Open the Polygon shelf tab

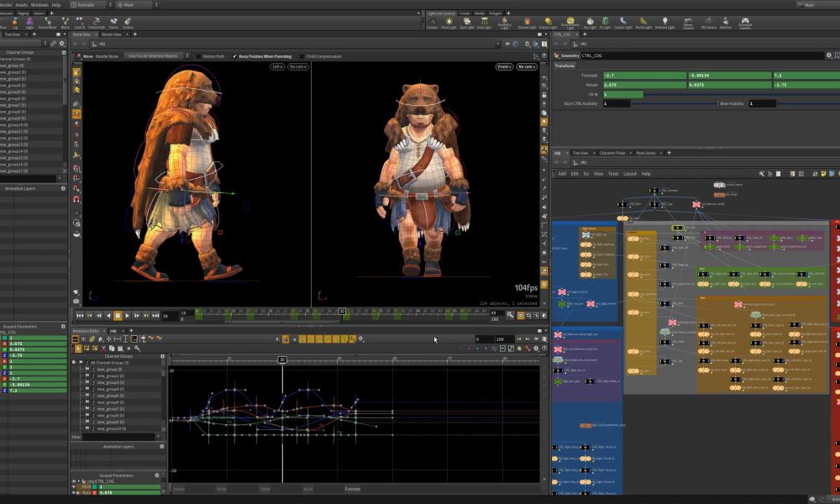(495, 13)
